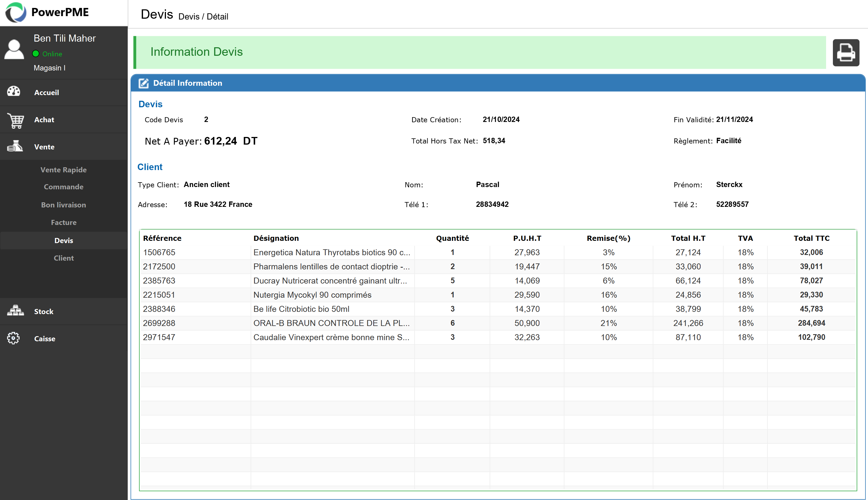868x500 pixels.
Task: Click the Achat shopping cart icon
Action: (16, 120)
